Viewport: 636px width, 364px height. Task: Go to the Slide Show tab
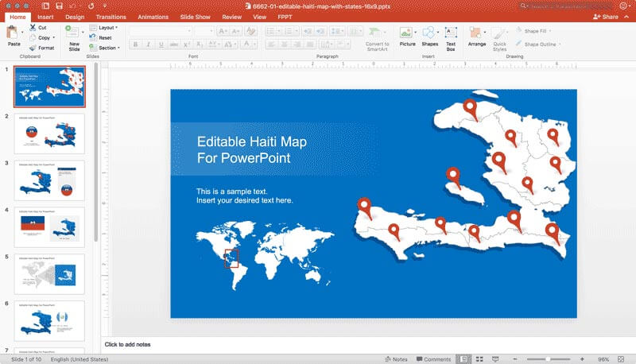pos(195,17)
